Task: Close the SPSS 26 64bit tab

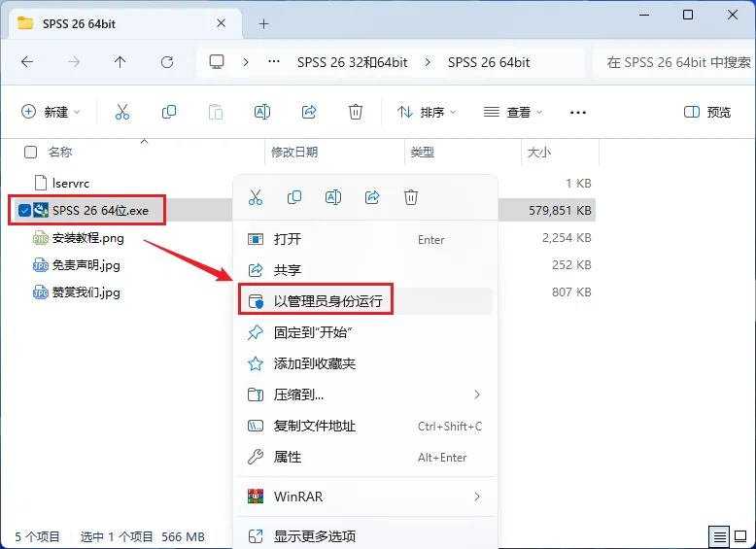Action: pyautogui.click(x=221, y=23)
